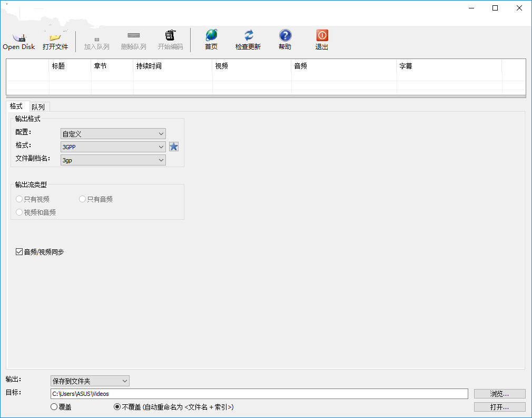Start encoding with 开始编码 icon
This screenshot has height=418, width=532.
[x=170, y=36]
